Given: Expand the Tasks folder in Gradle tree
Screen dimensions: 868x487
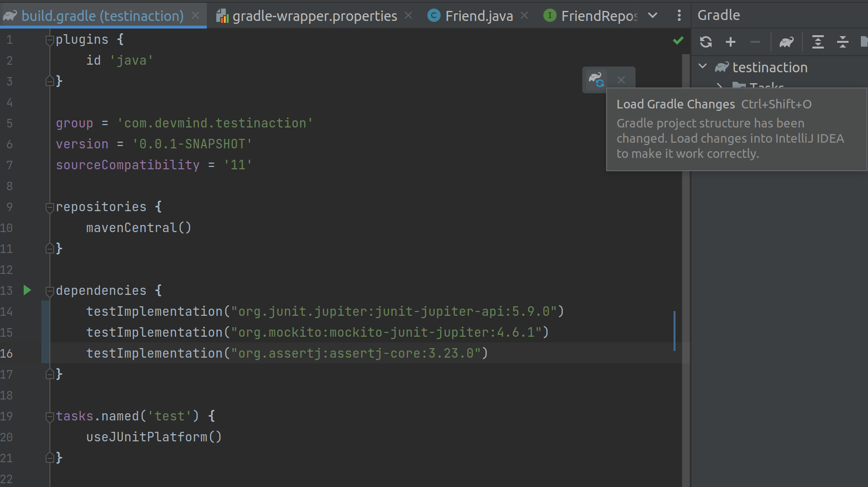Looking at the screenshot, I should (x=720, y=86).
